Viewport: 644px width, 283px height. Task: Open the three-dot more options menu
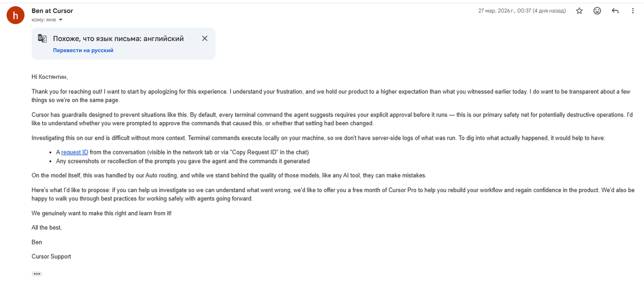click(633, 11)
